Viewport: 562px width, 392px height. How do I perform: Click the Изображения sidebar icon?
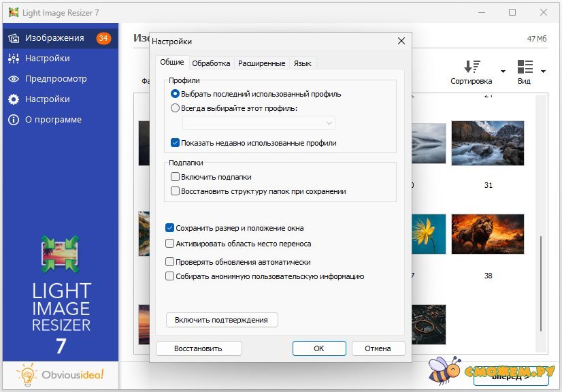tap(14, 38)
